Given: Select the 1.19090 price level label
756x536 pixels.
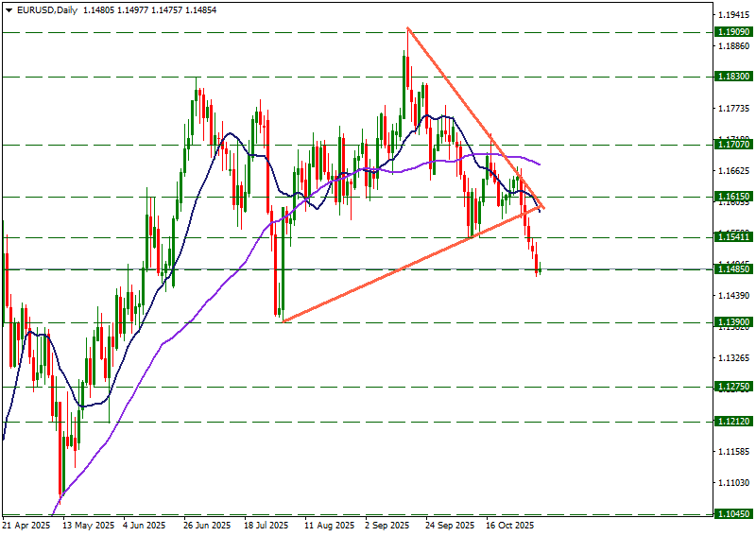Looking at the screenshot, I should pyautogui.click(x=733, y=32).
